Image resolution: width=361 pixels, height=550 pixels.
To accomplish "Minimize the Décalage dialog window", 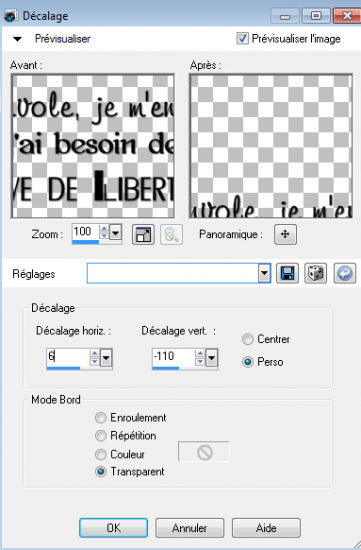I will coord(285,16).
